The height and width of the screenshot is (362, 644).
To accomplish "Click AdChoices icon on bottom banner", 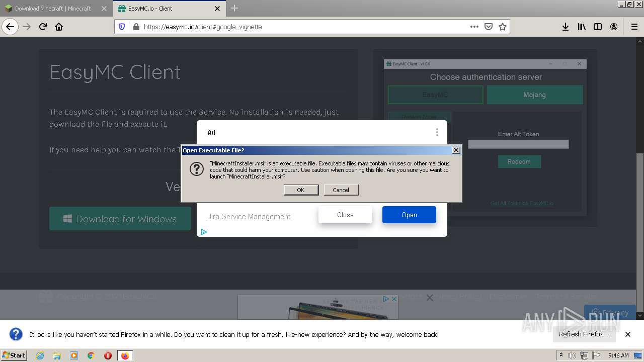I will 386,299.
